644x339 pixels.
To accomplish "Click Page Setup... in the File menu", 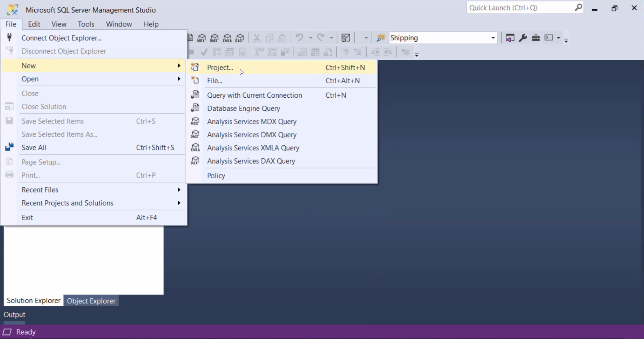I will point(94,162).
